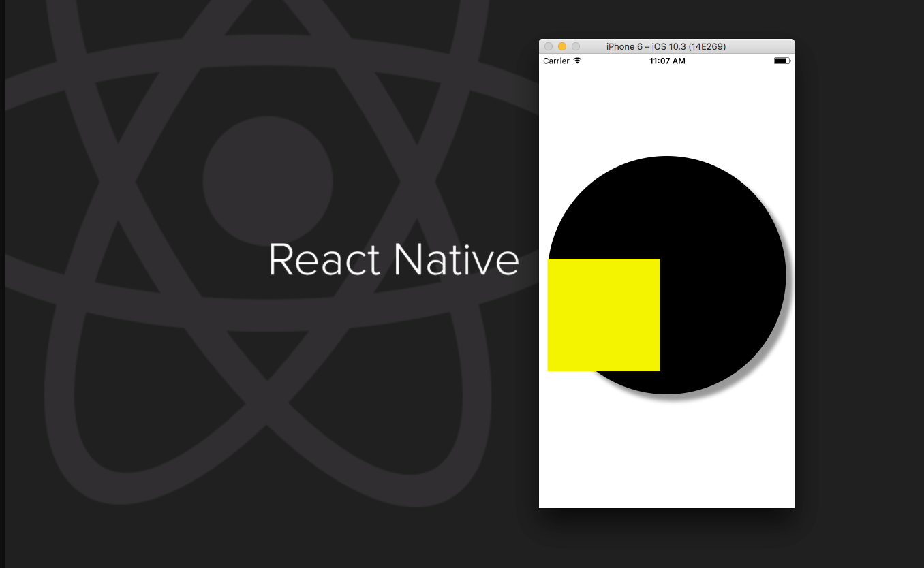Click the grey close button of the simulator
This screenshot has height=568, width=924.
(x=549, y=46)
